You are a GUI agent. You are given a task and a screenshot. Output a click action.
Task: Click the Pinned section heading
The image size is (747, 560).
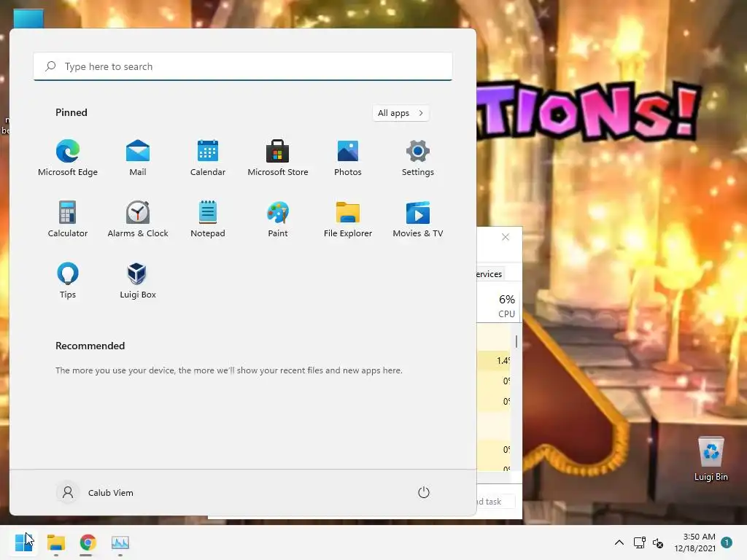pos(71,112)
